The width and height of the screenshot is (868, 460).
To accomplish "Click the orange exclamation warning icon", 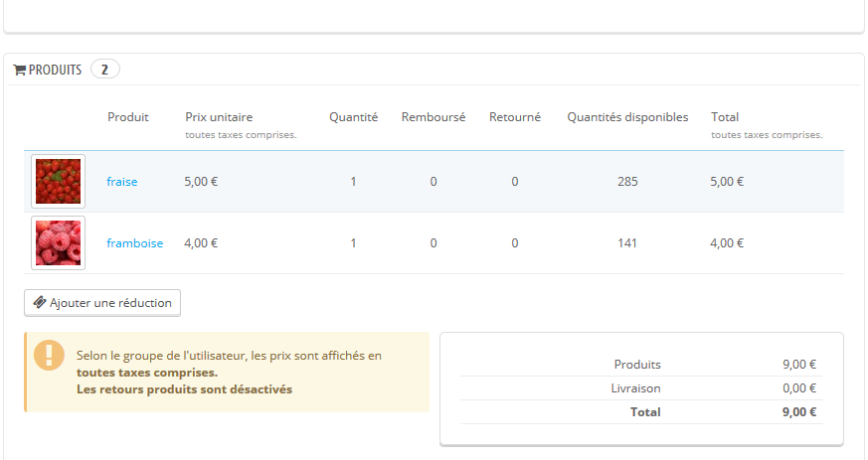I will 49,355.
